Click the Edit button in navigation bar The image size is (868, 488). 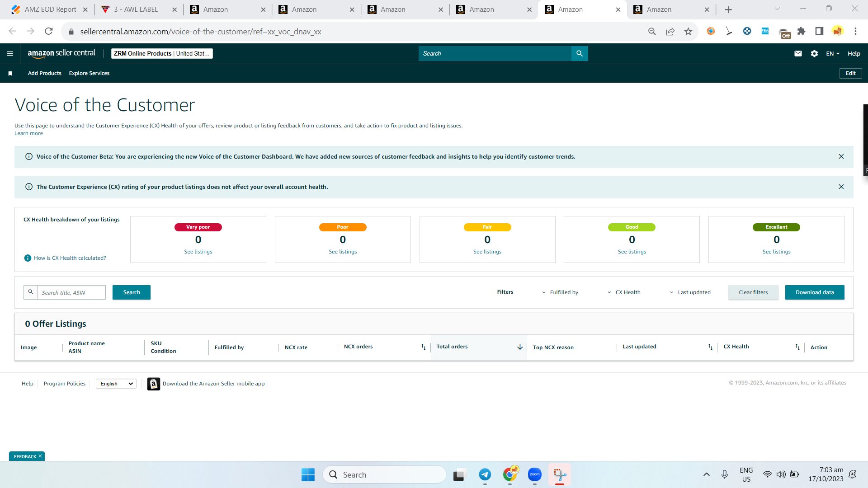(850, 73)
